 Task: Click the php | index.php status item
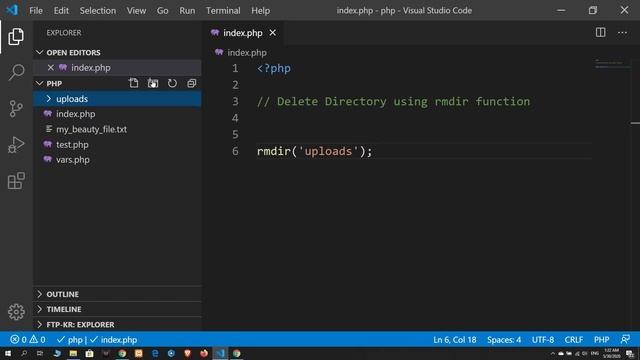coord(97,340)
